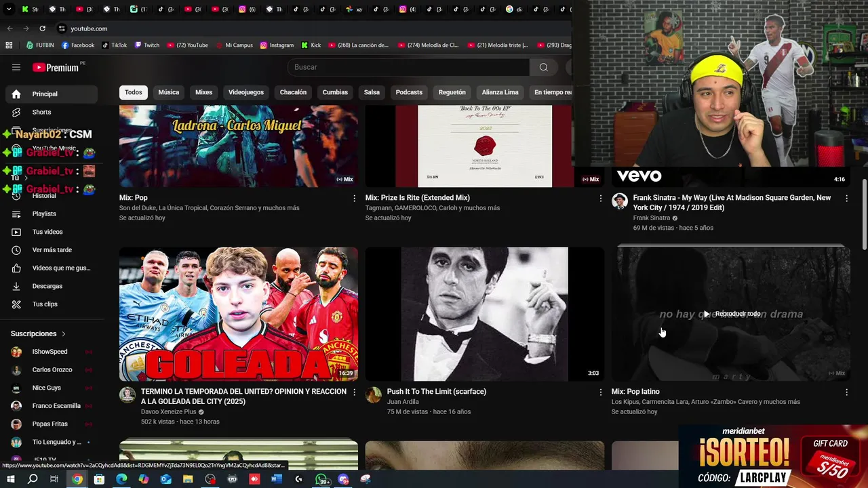Open the FUTBIN bookmark
This screenshot has height=488, width=868.
(40, 45)
